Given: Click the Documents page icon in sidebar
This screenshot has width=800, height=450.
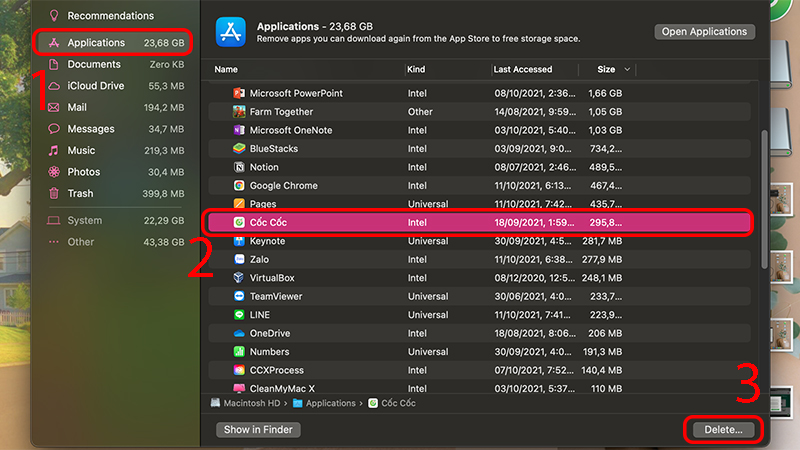Looking at the screenshot, I should (x=54, y=64).
